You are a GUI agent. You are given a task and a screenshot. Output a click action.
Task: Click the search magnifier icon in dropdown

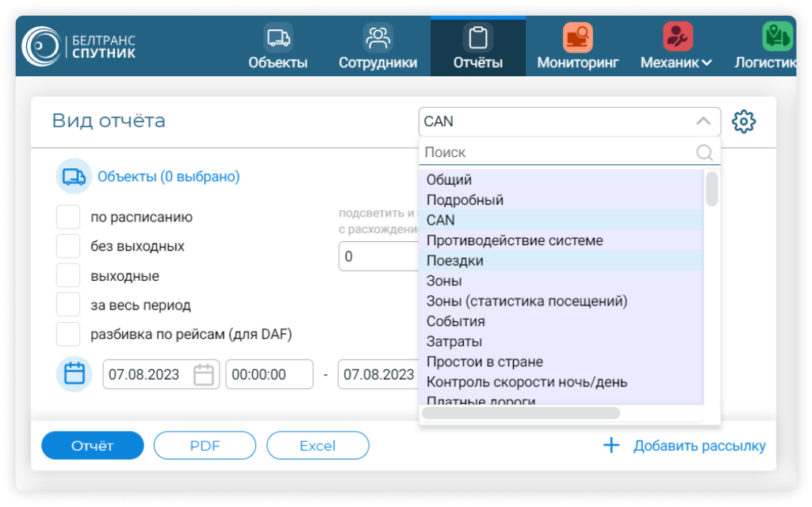point(703,152)
